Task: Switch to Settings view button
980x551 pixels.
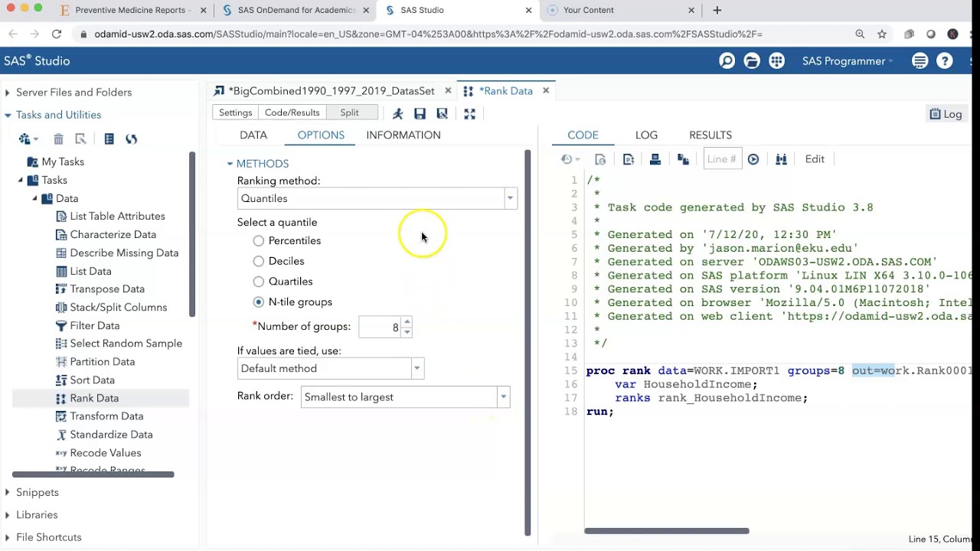Action: click(235, 112)
